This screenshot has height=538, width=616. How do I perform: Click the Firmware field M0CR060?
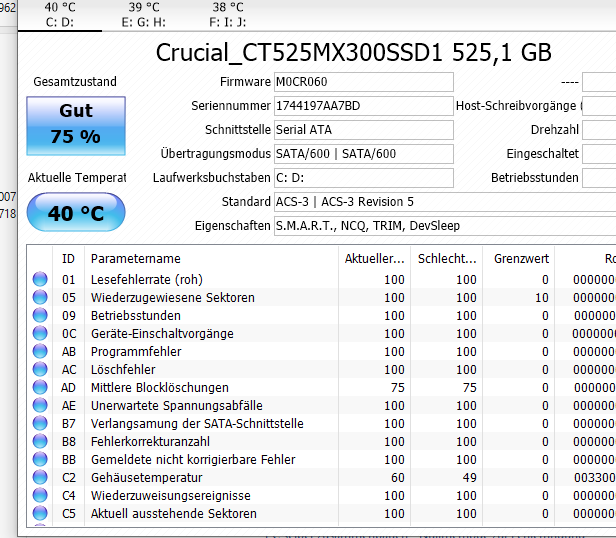pyautogui.click(x=364, y=82)
